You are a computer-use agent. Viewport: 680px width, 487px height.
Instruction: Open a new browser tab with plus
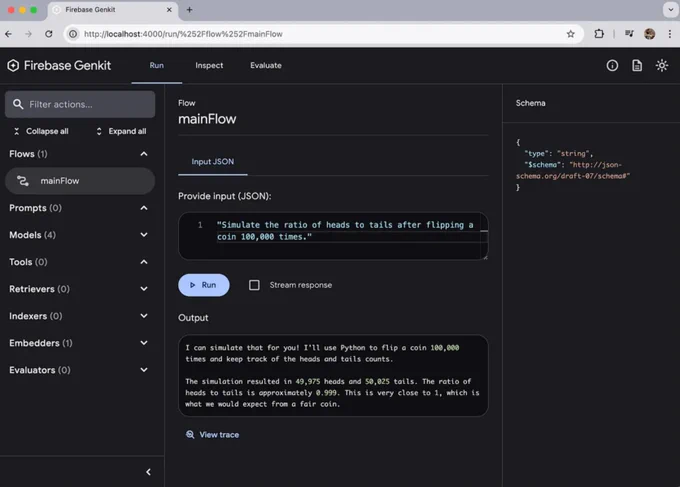[190, 10]
